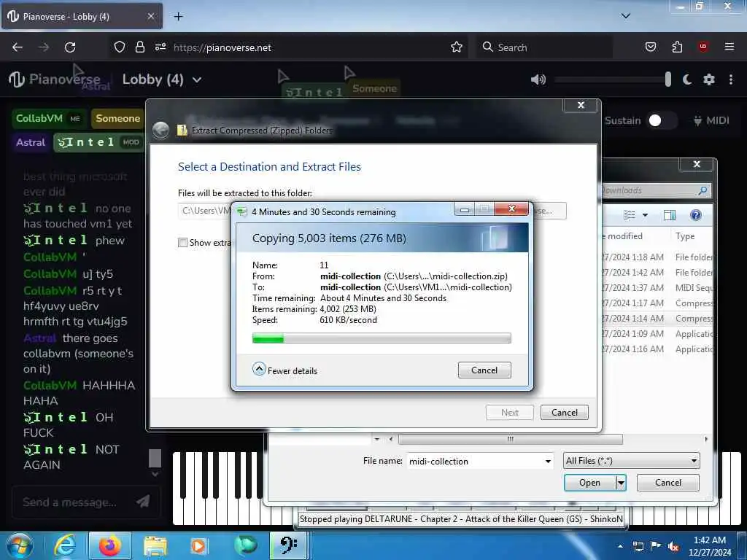The height and width of the screenshot is (560, 747).
Task: Reload the Pianoverse page
Action: tap(70, 47)
